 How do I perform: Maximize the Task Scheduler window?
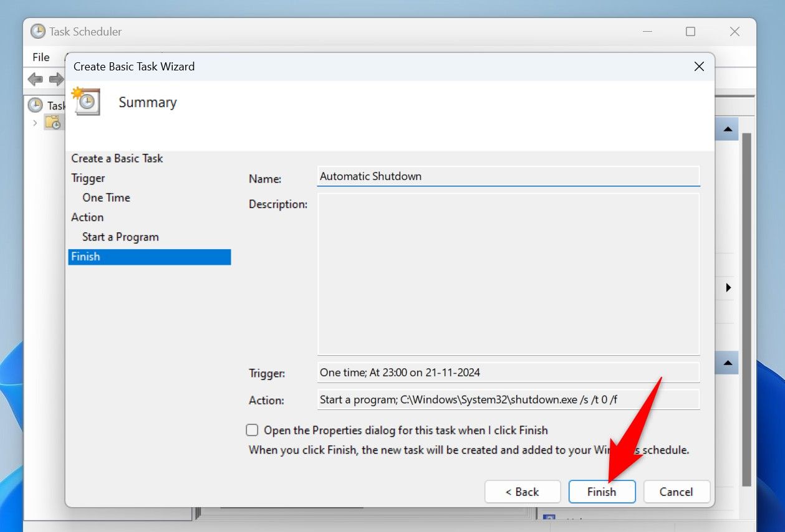click(x=690, y=32)
